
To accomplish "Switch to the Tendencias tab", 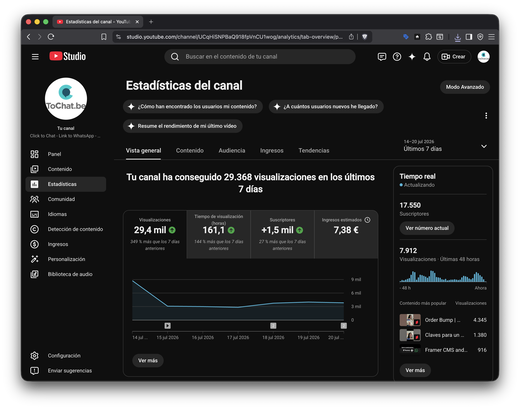I will 314,150.
